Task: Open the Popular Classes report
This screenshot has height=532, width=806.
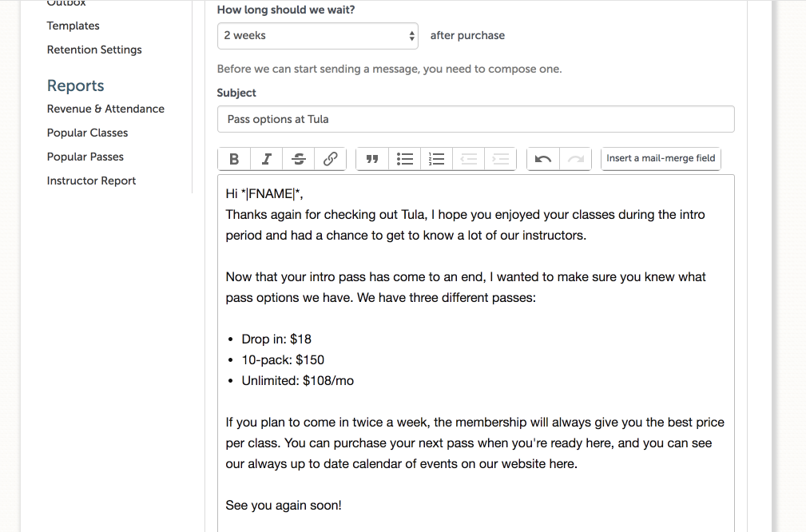Action: click(87, 133)
